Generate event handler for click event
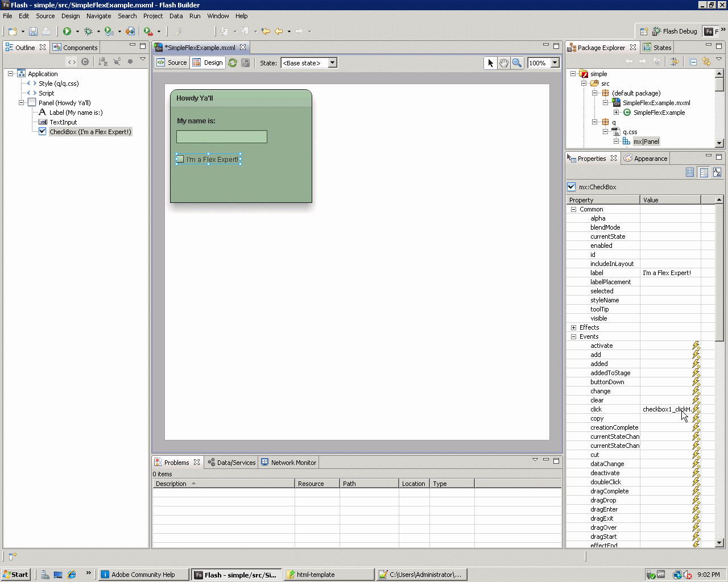 coord(696,409)
